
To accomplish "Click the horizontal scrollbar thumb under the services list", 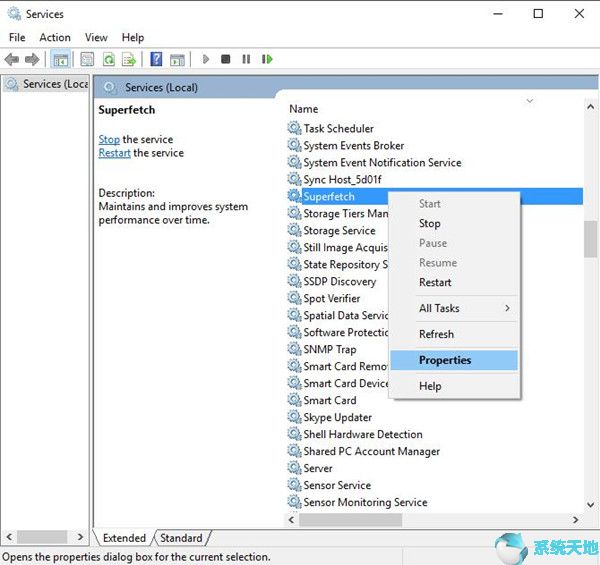I will 351,519.
